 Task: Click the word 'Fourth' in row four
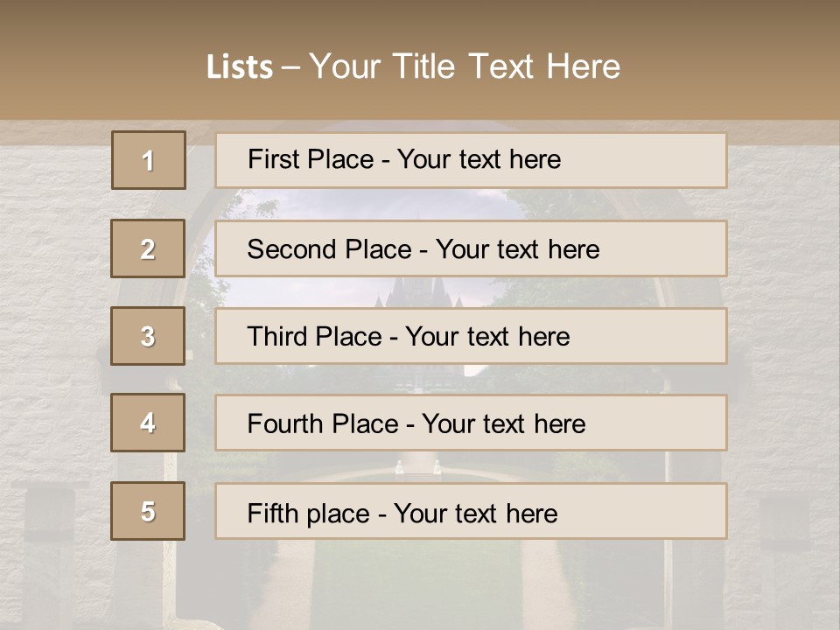tap(285, 423)
